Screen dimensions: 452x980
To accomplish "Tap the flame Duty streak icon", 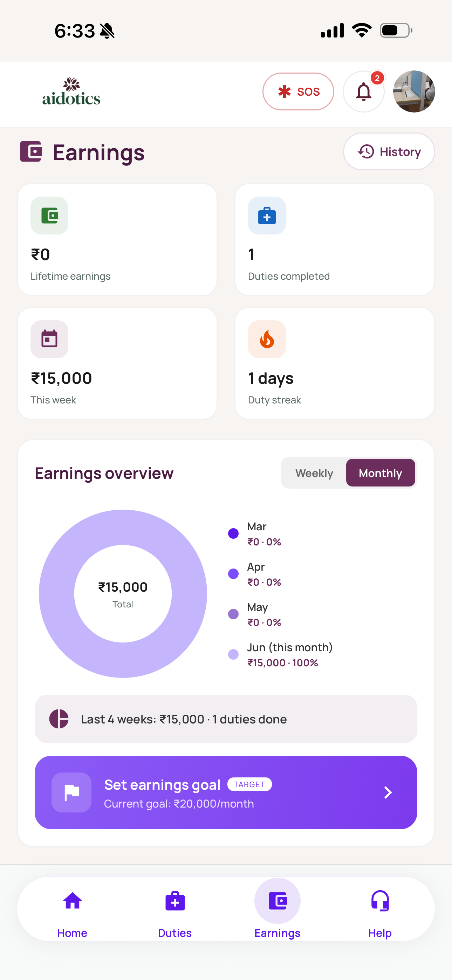I will point(267,339).
